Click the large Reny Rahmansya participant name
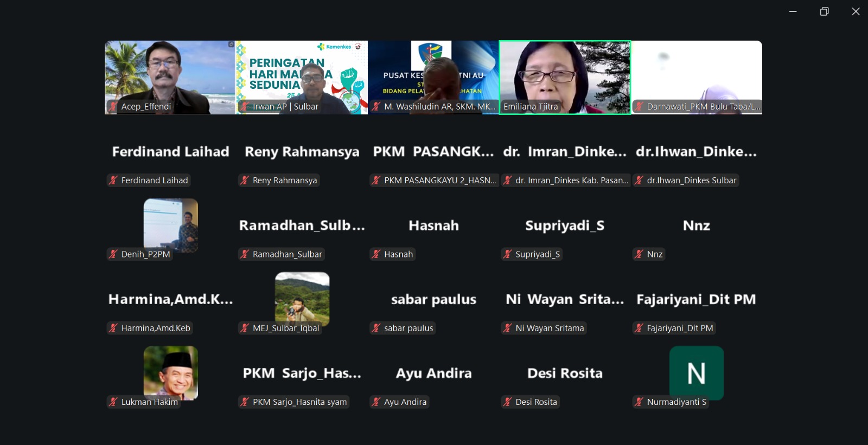This screenshot has width=868, height=445. [302, 152]
